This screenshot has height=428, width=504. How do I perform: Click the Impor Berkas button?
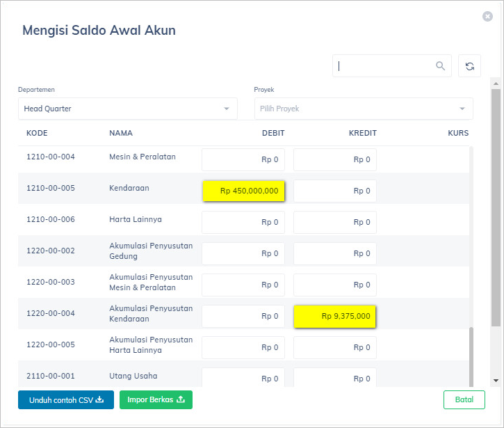pyautogui.click(x=156, y=399)
